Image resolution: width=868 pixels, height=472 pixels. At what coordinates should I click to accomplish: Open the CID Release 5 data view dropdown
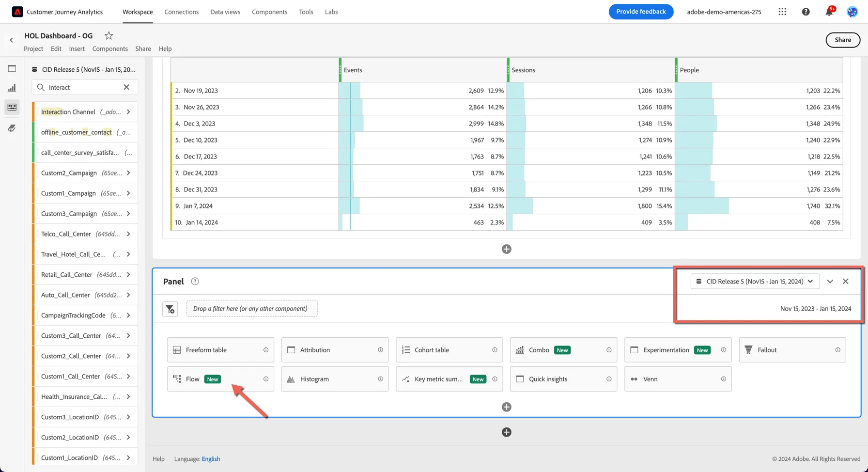coord(755,282)
